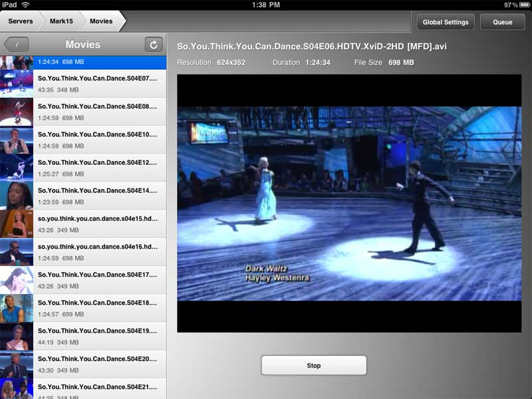Select the highlighted 1:24:34 698 MB item
Screen dimensions: 532x399
83,63
